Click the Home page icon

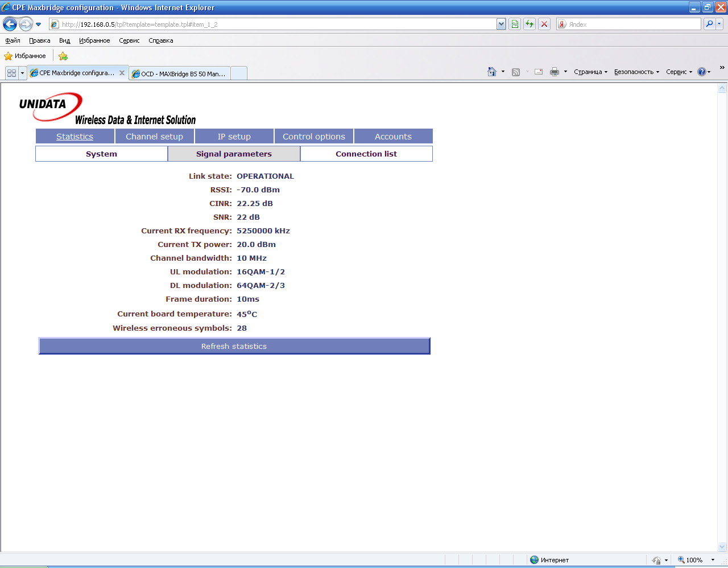[x=492, y=72]
